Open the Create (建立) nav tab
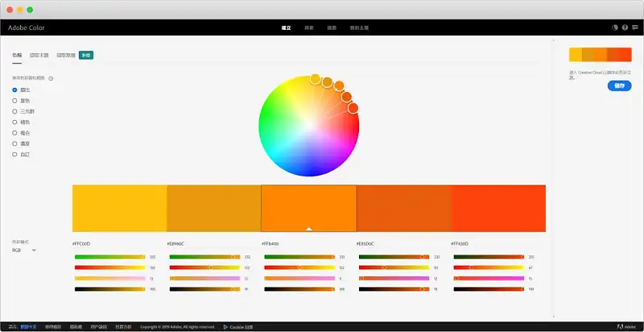This screenshot has height=332, width=644. click(287, 27)
